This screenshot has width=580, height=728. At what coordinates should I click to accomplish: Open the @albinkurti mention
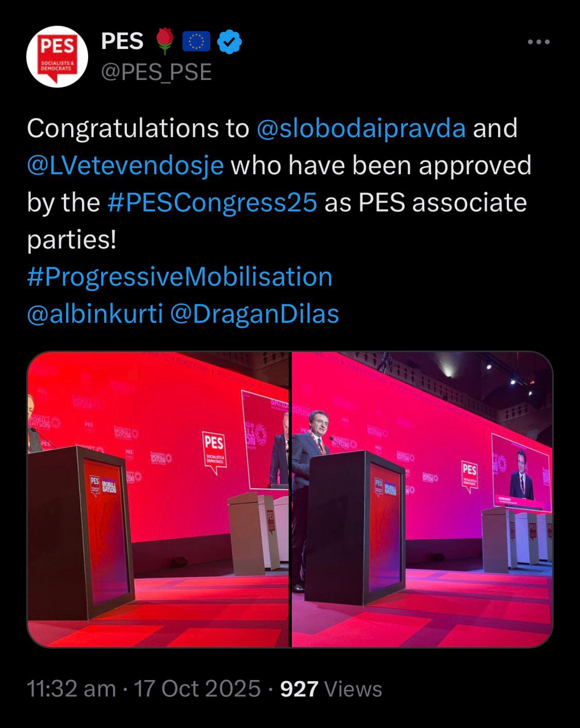pyautogui.click(x=95, y=314)
